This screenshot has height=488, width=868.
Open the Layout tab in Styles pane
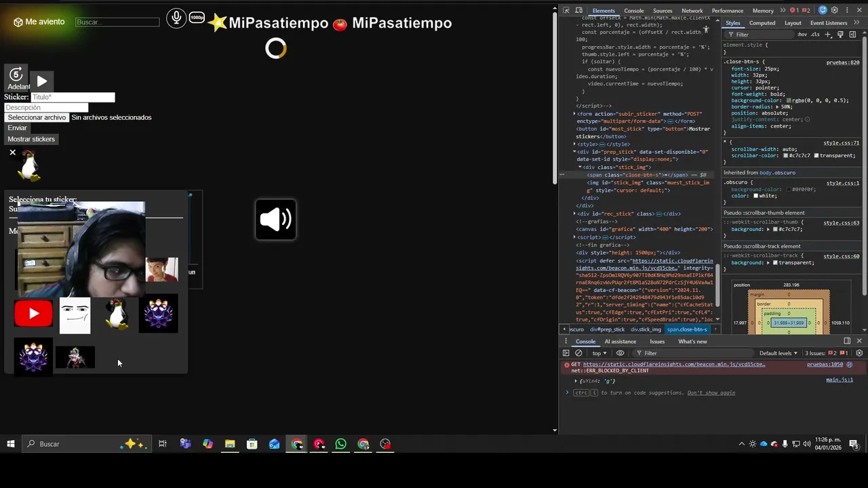793,23
